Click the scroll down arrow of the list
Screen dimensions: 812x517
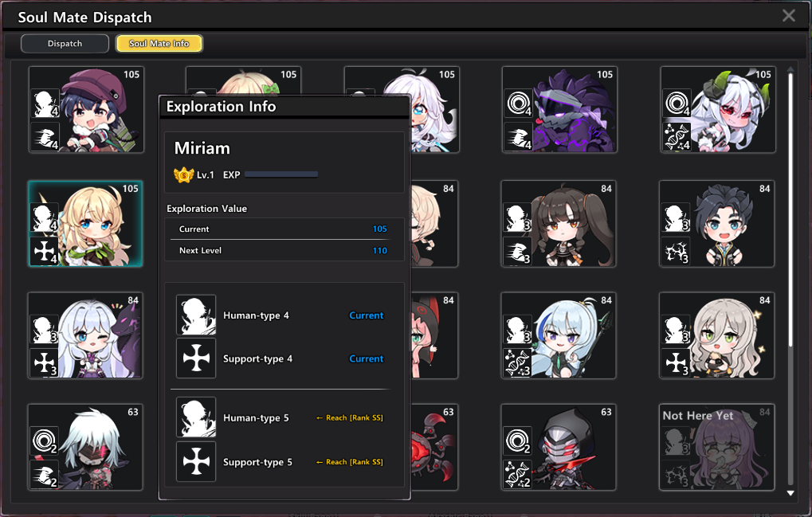pyautogui.click(x=790, y=493)
